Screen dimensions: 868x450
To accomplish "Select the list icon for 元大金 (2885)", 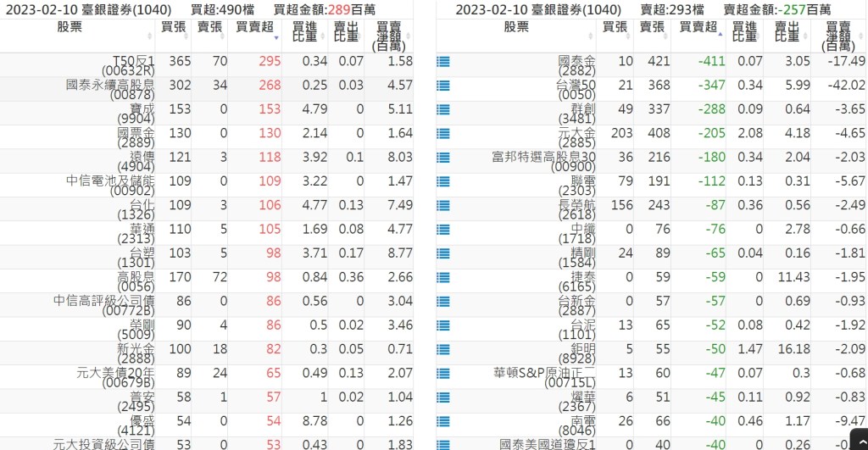I will 442,134.
